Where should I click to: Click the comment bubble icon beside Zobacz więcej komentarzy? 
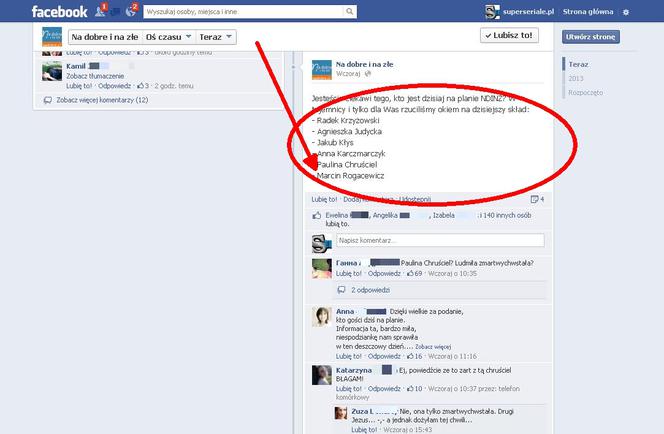pos(48,100)
